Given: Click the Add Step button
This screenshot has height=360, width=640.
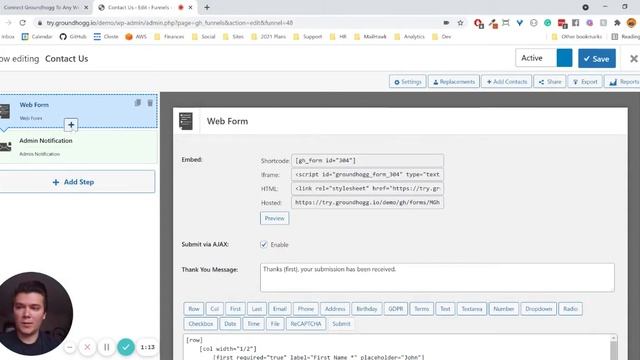Looking at the screenshot, I should coord(76,182).
